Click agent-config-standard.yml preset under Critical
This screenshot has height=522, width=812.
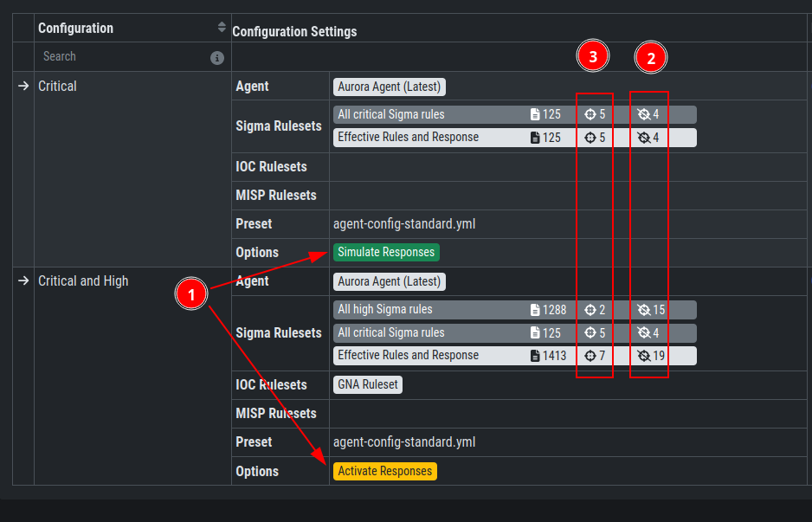click(x=404, y=224)
